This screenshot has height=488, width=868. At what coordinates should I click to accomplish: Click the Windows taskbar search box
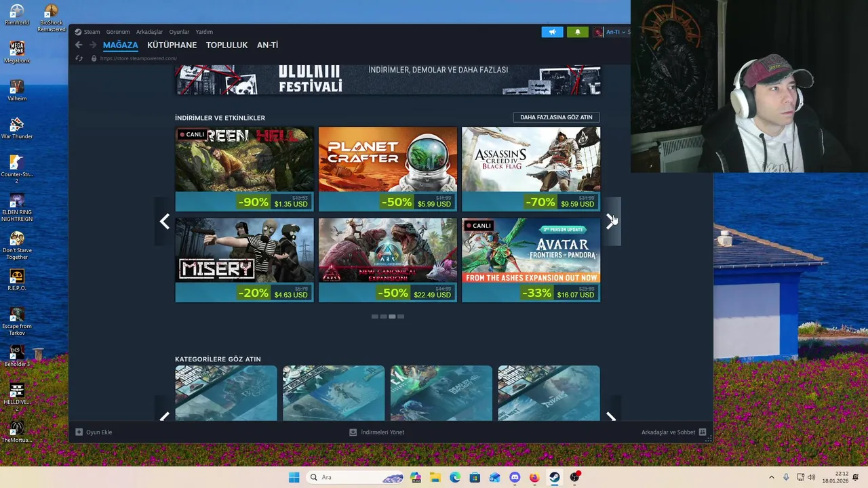pyautogui.click(x=355, y=477)
